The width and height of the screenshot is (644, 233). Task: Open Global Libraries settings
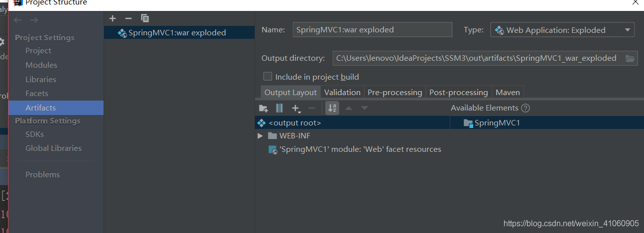click(x=53, y=148)
